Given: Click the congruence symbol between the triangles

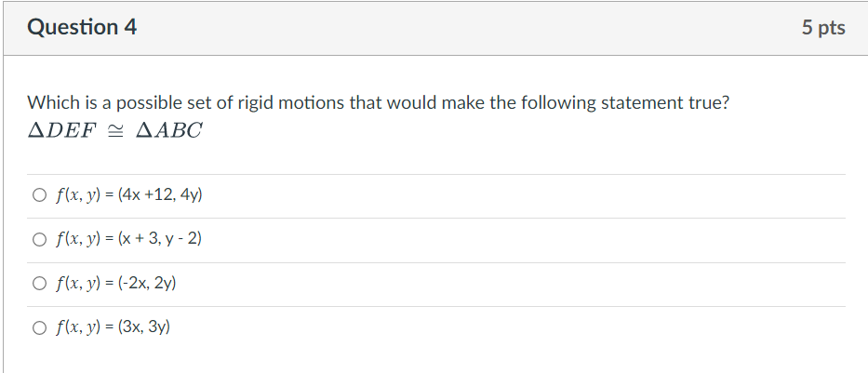Looking at the screenshot, I should pyautogui.click(x=115, y=131).
